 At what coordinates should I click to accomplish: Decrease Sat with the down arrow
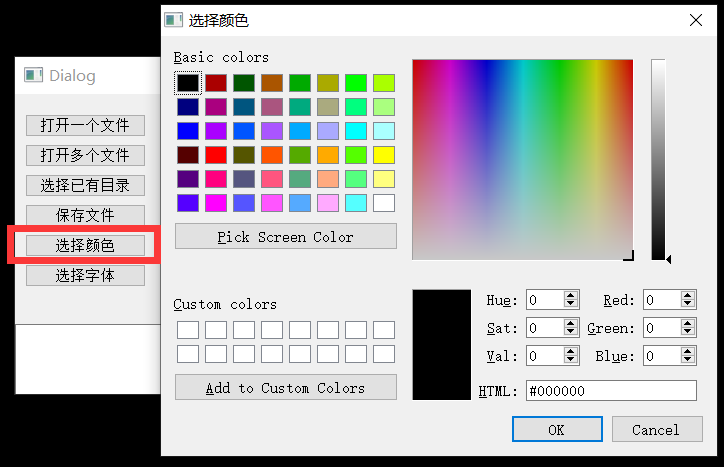coord(571,332)
